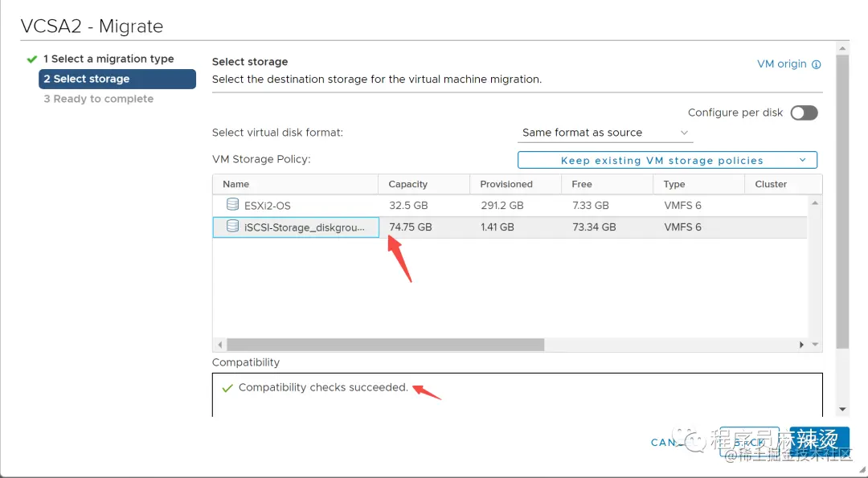Screen dimensions: 868x478
Task: Click the dialog vertical scrollbar thumb
Action: click(842, 202)
